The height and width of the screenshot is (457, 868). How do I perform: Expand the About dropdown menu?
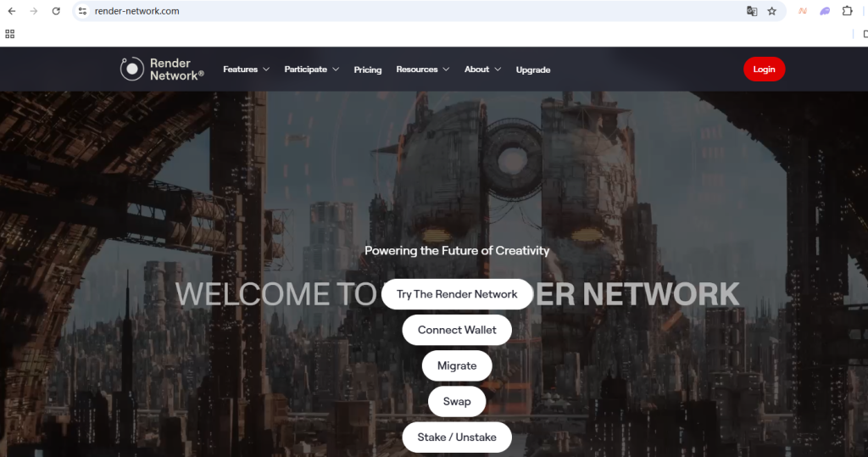(x=482, y=70)
